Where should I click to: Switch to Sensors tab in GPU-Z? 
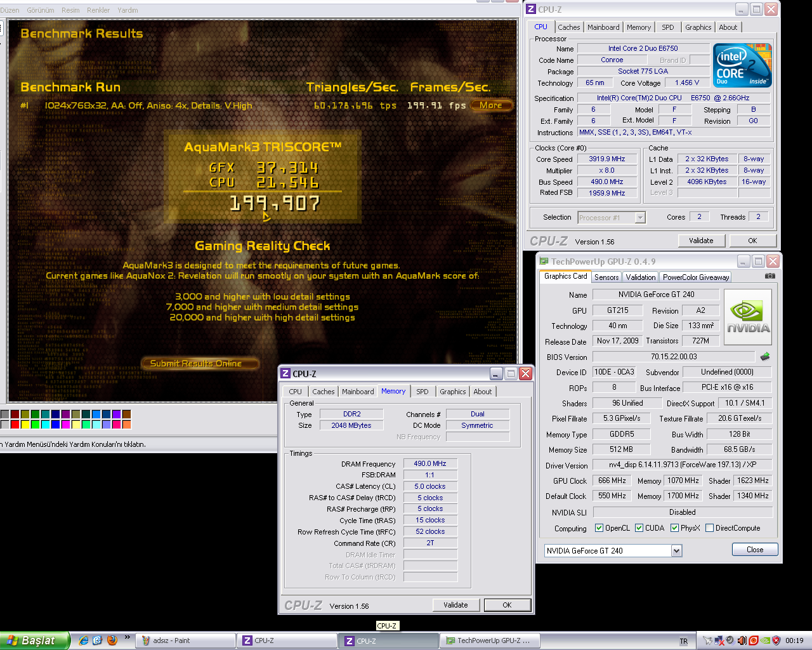click(606, 277)
